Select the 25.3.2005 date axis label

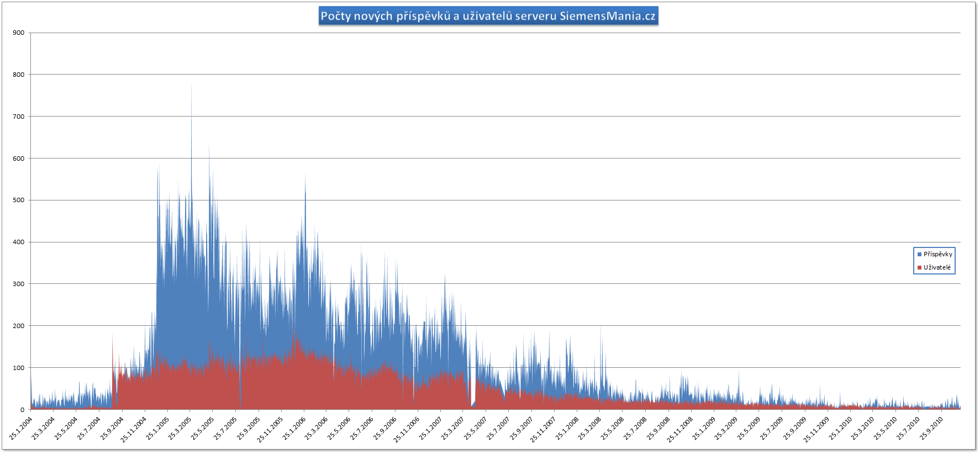click(x=180, y=429)
